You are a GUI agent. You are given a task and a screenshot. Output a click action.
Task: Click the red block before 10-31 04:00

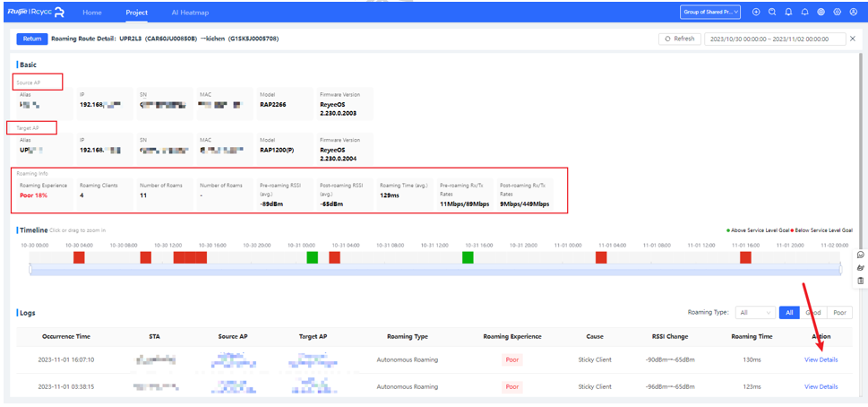[x=334, y=257]
